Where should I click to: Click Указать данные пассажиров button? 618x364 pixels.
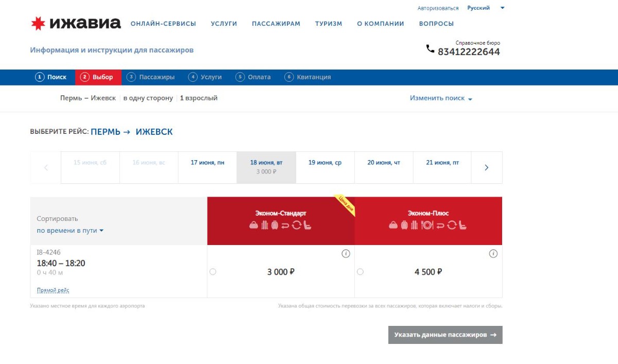click(x=445, y=335)
